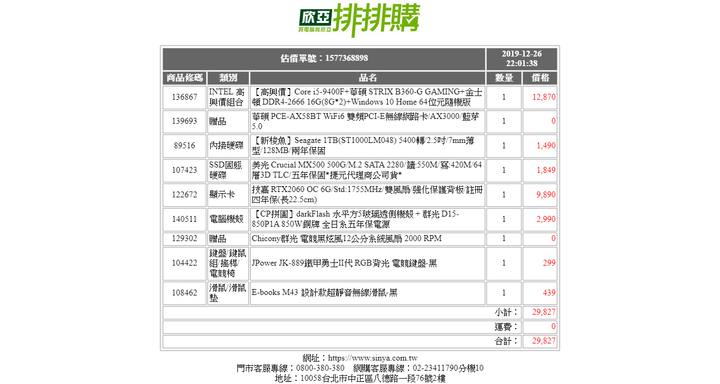Click the 價格 column header
Screen dimensions: 720x384
tap(540, 78)
